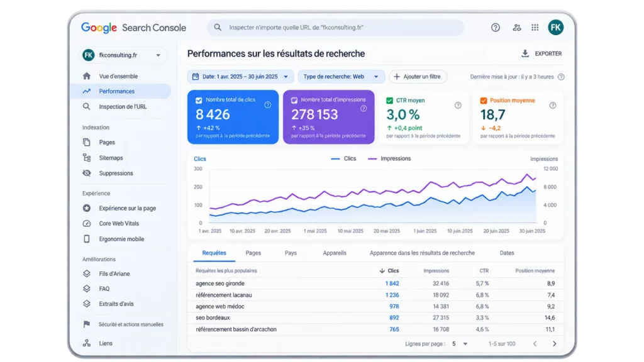Screen dimensions: 644x362
Task: Click the FAQ layers icon
Action: pyautogui.click(x=87, y=289)
